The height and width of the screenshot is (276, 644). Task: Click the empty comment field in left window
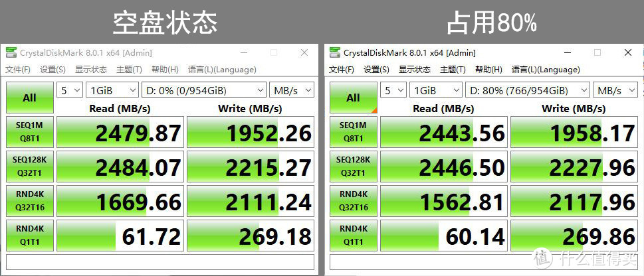tap(160, 261)
